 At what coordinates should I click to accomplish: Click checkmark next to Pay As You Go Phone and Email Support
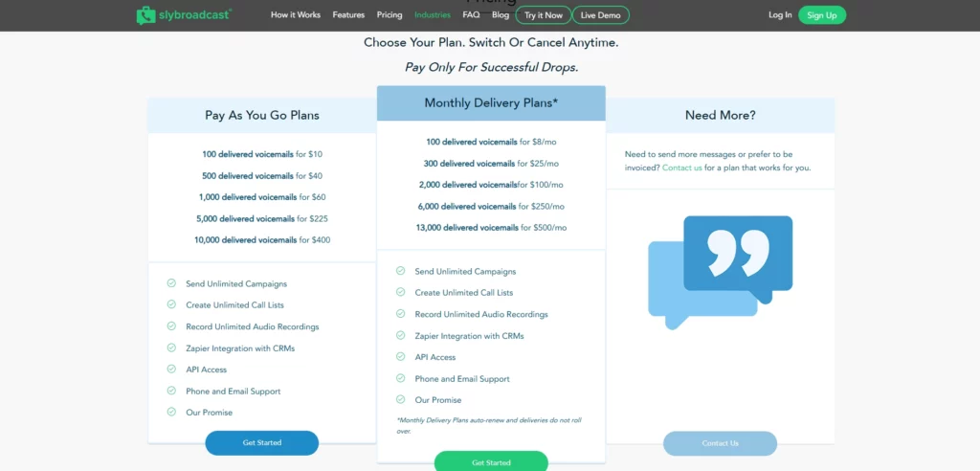pyautogui.click(x=171, y=391)
